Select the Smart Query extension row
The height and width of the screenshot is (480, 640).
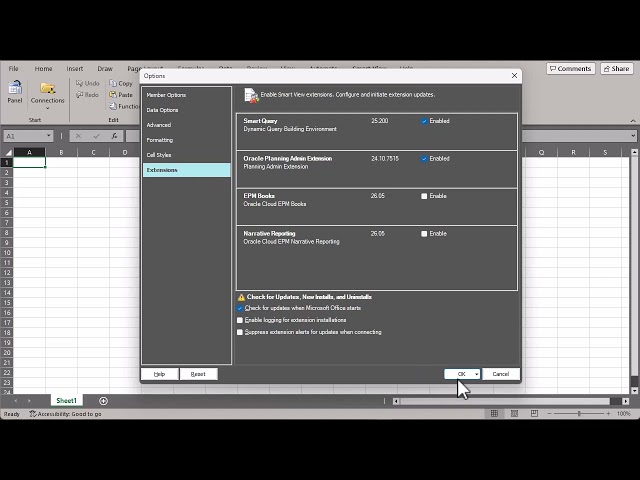[x=377, y=132]
